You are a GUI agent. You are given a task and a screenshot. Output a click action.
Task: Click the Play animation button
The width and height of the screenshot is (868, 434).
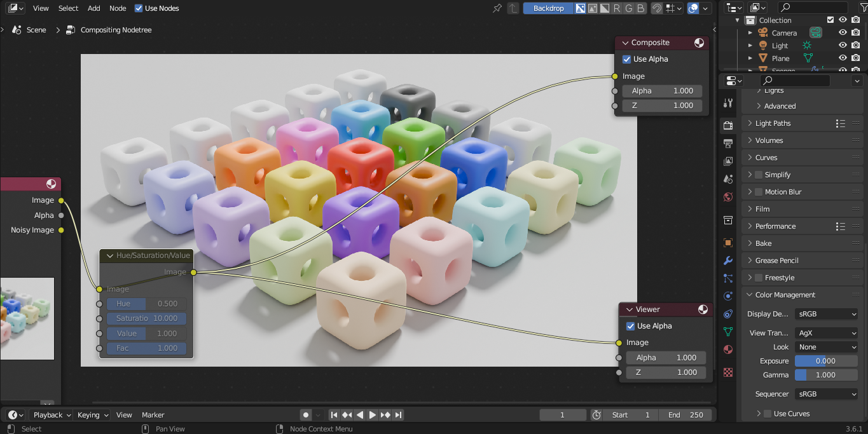pos(373,415)
